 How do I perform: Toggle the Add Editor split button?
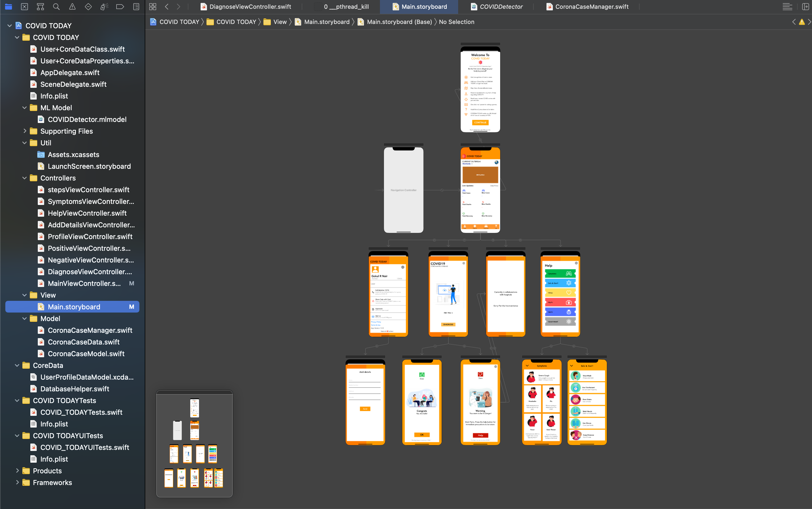805,7
